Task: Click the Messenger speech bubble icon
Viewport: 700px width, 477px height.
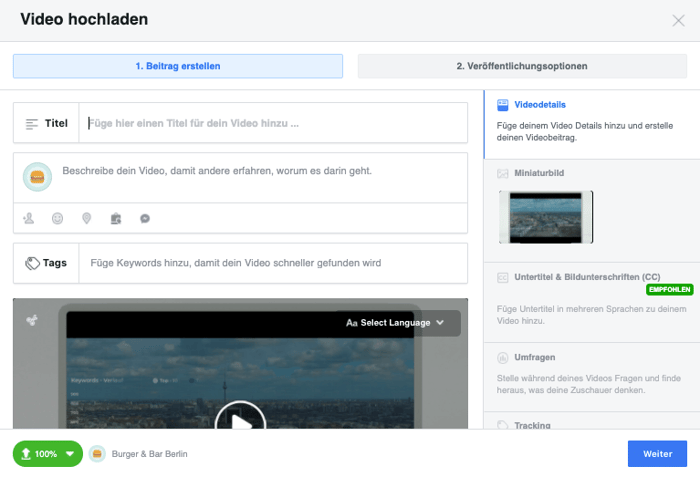Action: (145, 218)
